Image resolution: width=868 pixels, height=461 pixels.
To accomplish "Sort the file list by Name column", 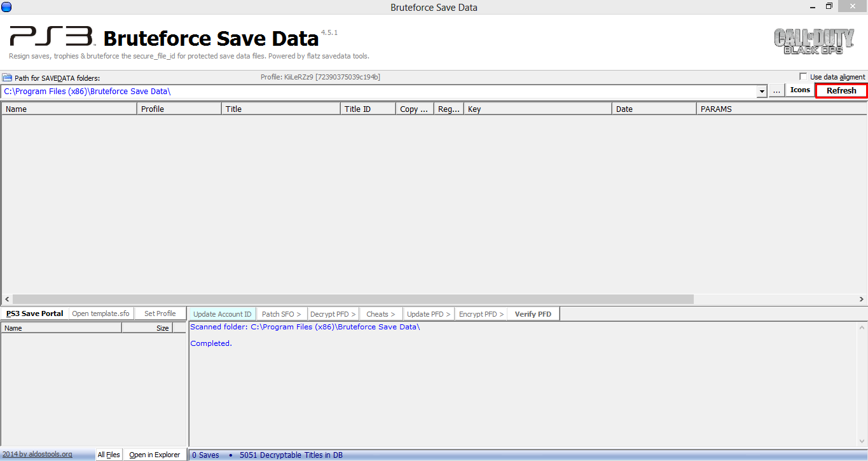I will (62, 328).
